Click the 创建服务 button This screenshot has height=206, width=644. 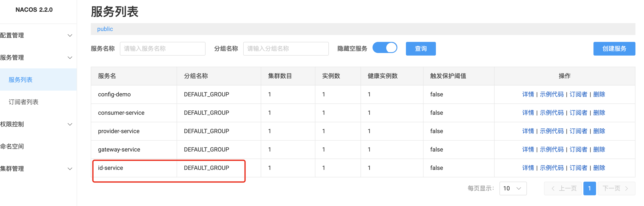coord(614,49)
